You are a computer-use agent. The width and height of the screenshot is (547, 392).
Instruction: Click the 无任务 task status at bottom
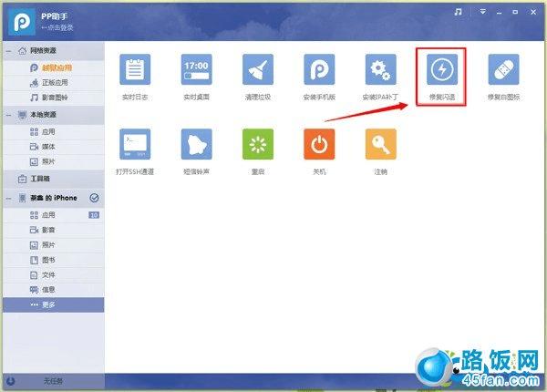coord(54,382)
